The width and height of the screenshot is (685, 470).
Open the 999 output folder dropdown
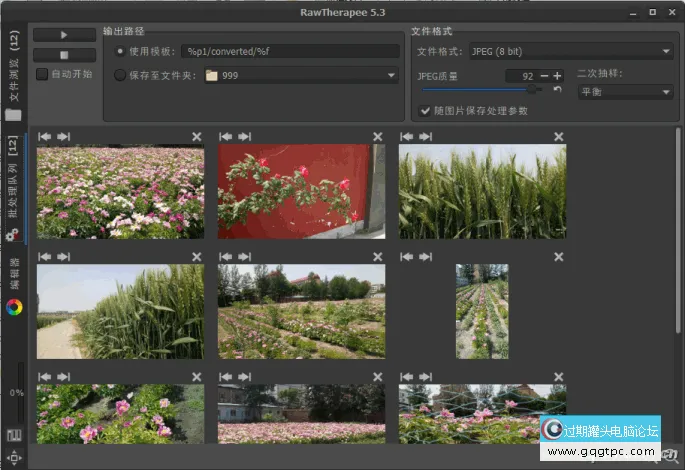coord(300,74)
